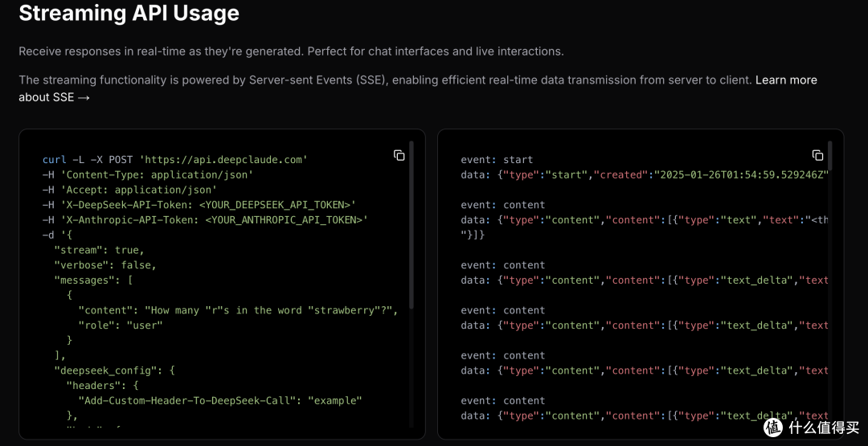Click the 'Receive responses in real-time' description
This screenshot has height=446, width=868.
(291, 51)
